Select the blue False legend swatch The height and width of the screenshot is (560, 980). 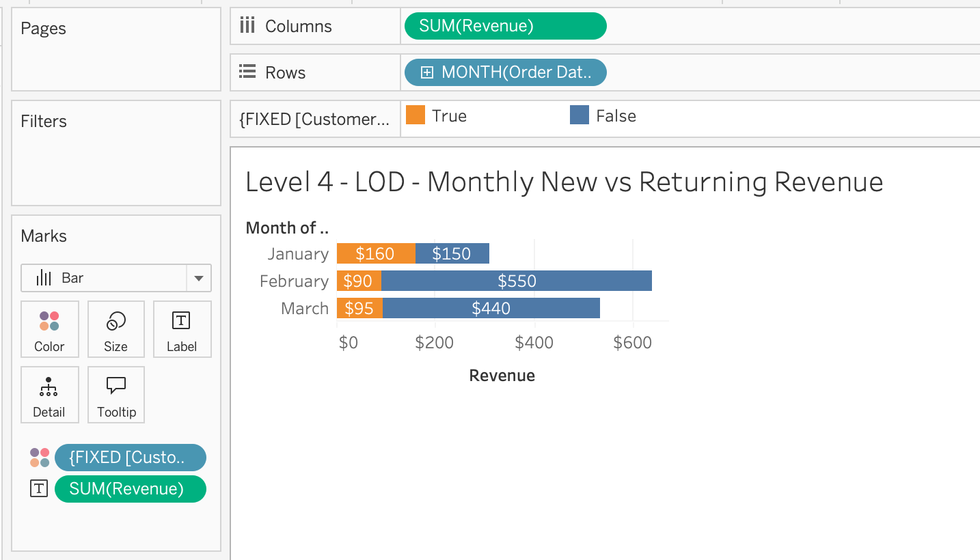(580, 115)
